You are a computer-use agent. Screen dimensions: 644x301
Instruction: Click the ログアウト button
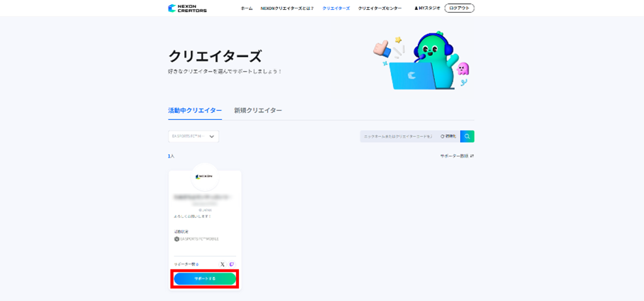coord(459,9)
